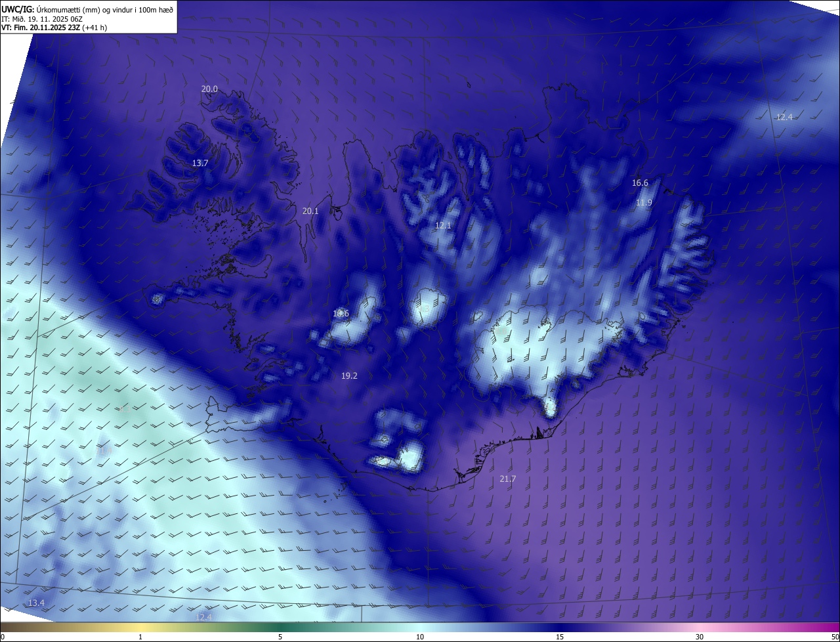Image resolution: width=840 pixels, height=642 pixels.
Task: Click the '15' label on the colour scale
Action: [560, 637]
